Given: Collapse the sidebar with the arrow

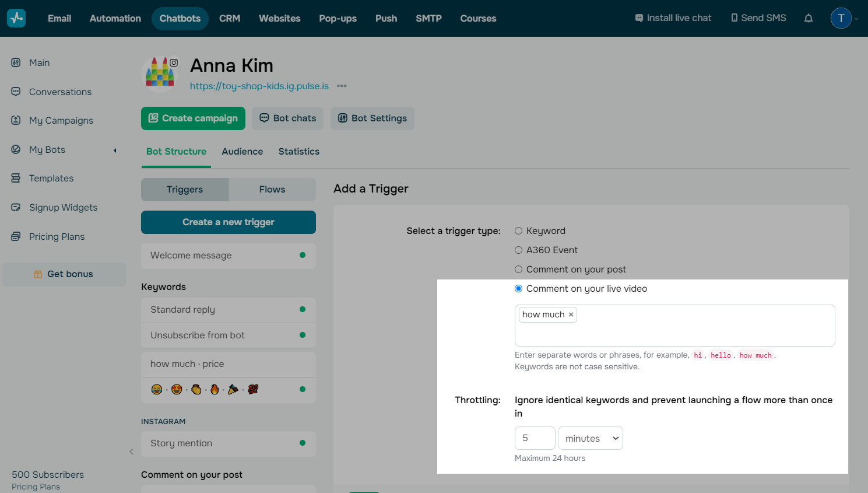Looking at the screenshot, I should 131,452.
